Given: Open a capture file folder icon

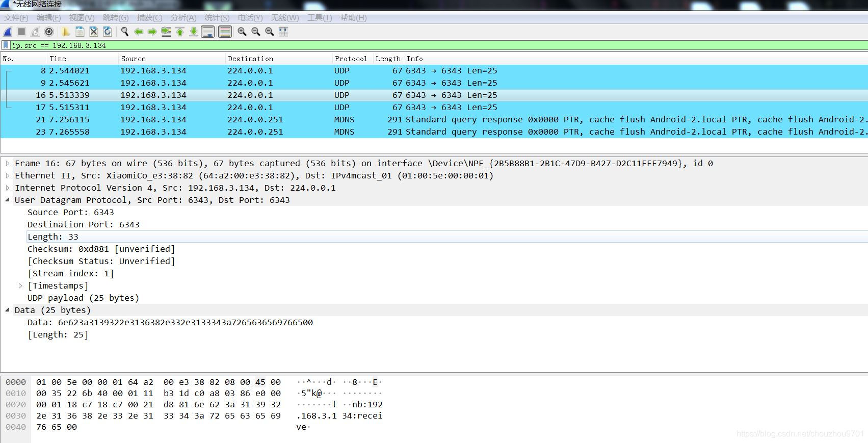Looking at the screenshot, I should [66, 32].
